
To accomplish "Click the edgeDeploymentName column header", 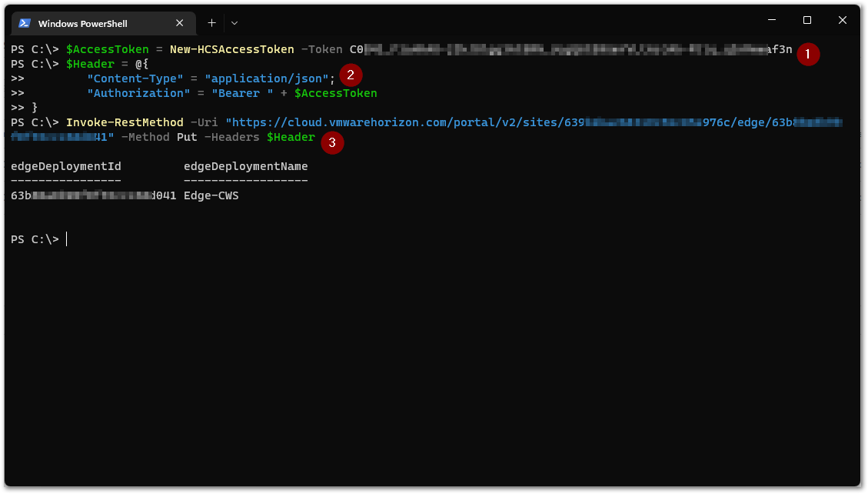I will click(x=246, y=166).
